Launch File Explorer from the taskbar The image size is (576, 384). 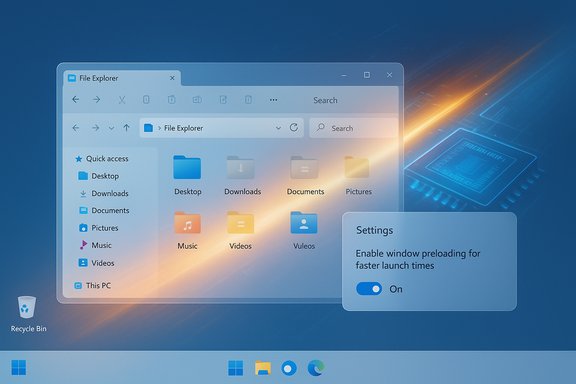coord(263,368)
